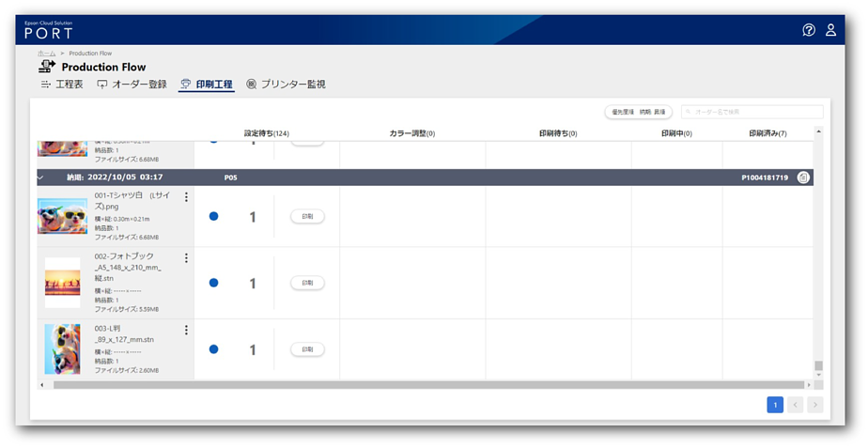Open three-dot menu for 001-Tシャツ白 item
868x448 pixels.
[186, 197]
